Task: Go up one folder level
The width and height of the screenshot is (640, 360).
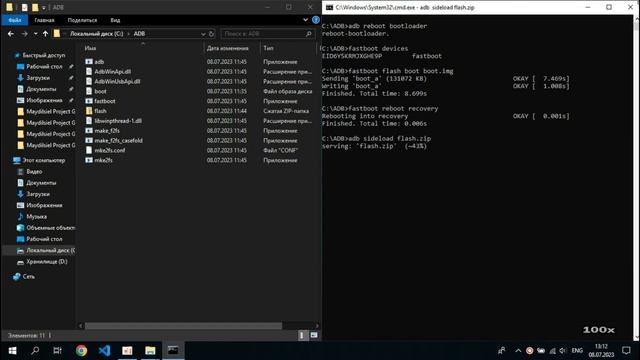Action: 45,34
